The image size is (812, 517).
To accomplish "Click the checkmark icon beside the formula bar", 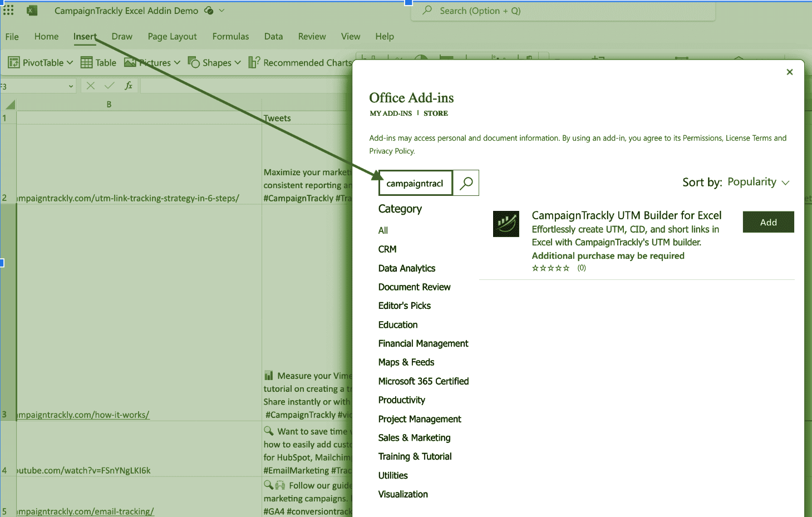I will (109, 85).
